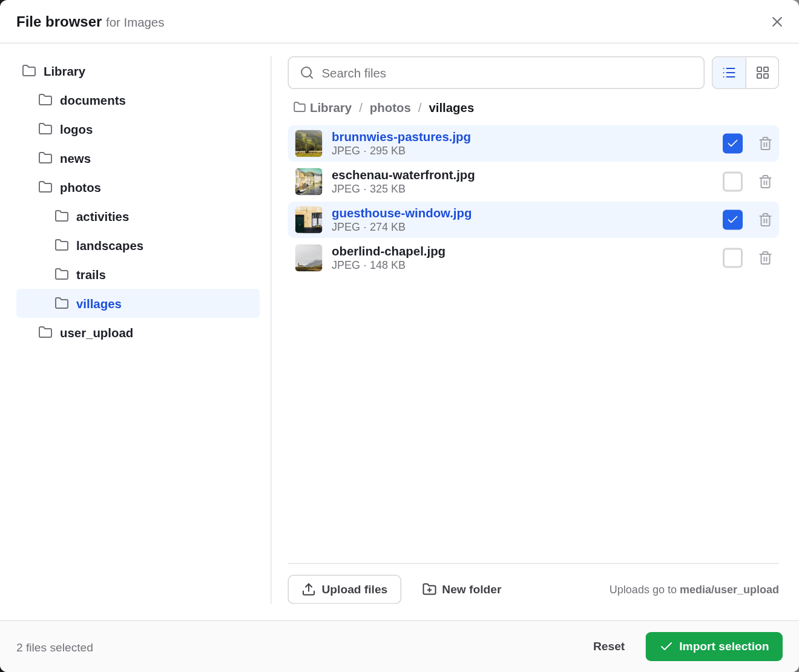This screenshot has height=672, width=799.
Task: Select eschenau-waterfront.jpg checkbox
Action: pos(732,182)
